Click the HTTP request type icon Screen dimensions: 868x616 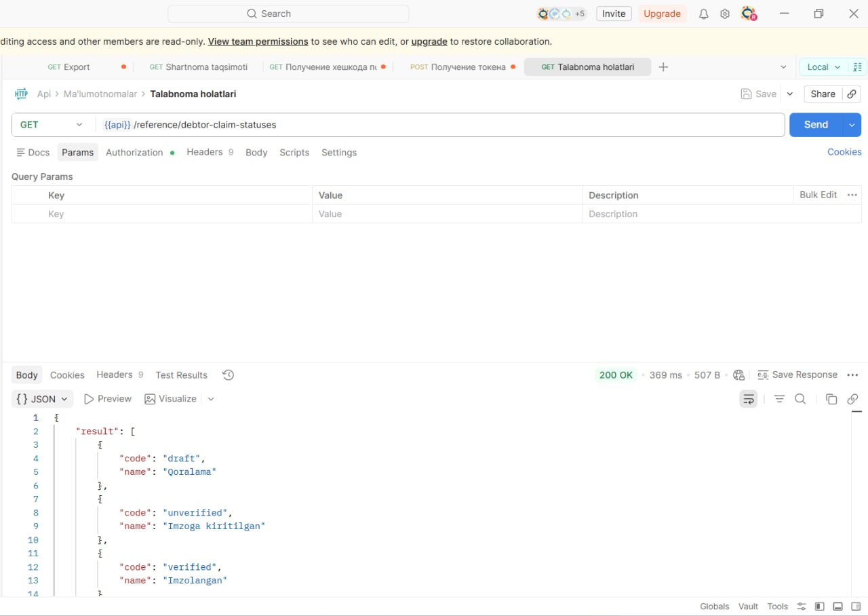[21, 94]
